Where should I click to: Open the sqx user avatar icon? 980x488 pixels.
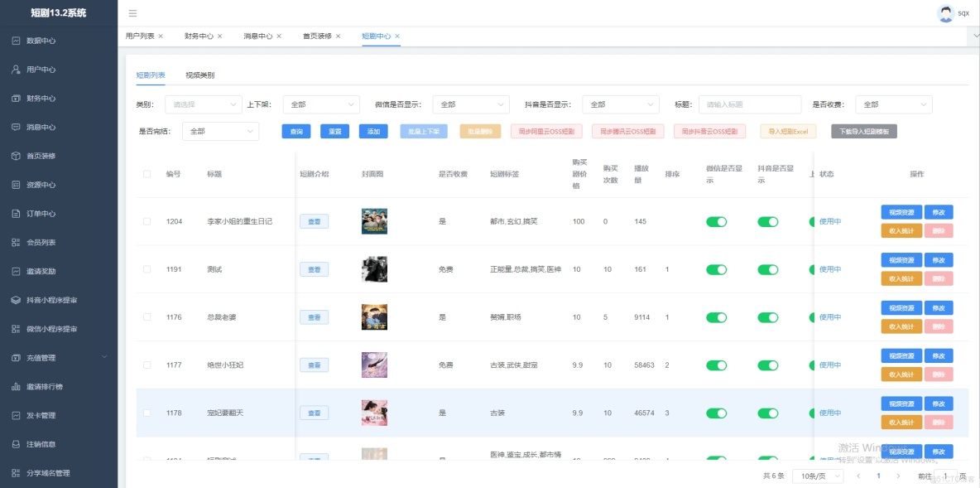[944, 12]
